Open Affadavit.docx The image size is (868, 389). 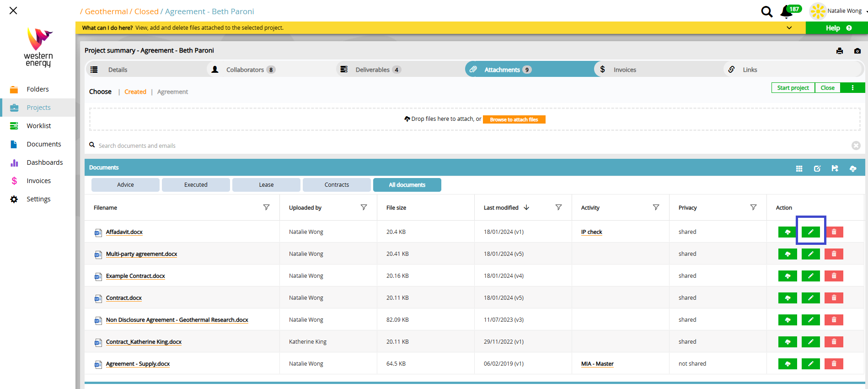click(x=124, y=232)
